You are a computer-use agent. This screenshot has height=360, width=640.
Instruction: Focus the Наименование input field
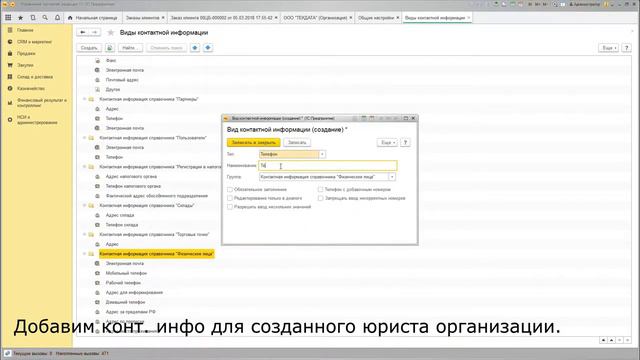click(328, 165)
